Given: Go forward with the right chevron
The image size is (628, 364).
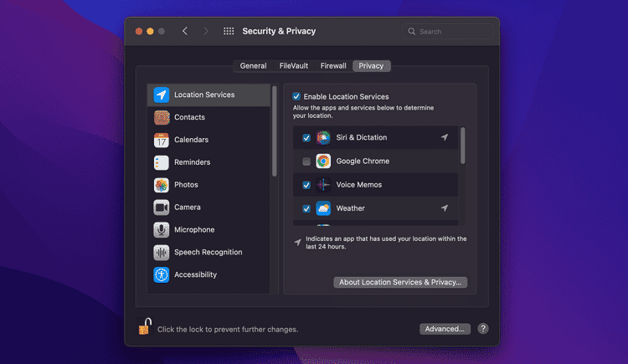Looking at the screenshot, I should point(205,31).
